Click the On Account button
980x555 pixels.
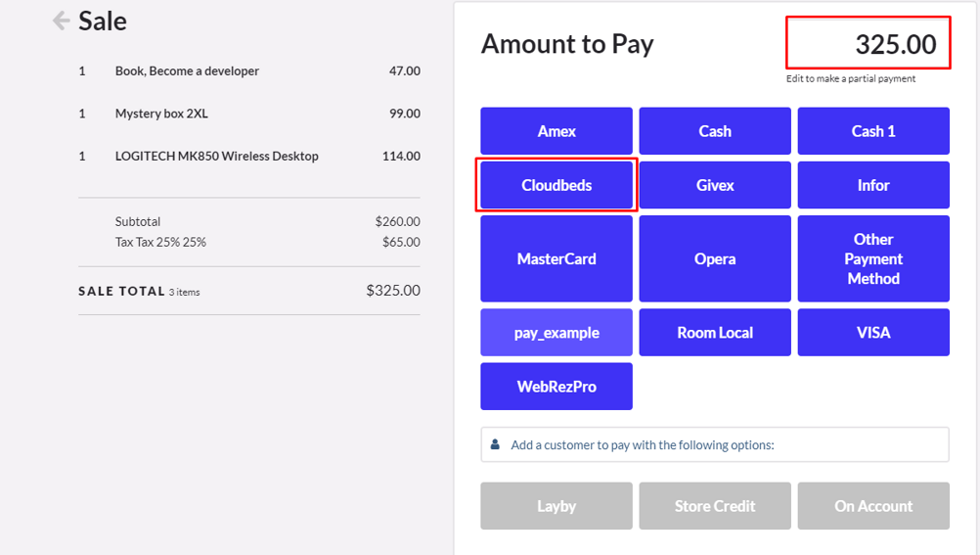pyautogui.click(x=873, y=506)
